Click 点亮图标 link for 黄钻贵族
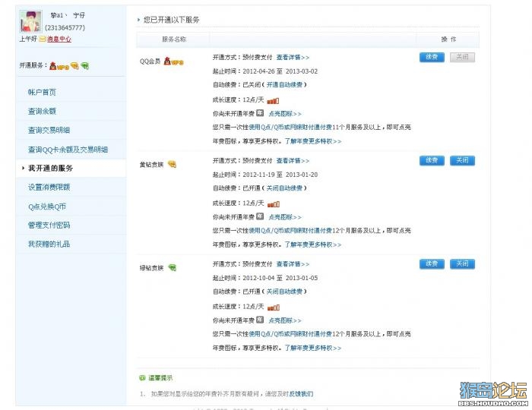The width and height of the screenshot is (532, 410). point(285,217)
